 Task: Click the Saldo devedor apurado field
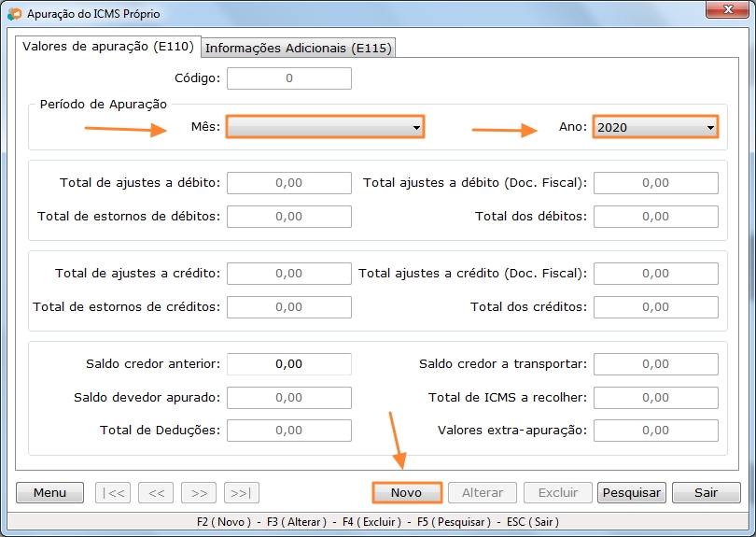coord(289,398)
